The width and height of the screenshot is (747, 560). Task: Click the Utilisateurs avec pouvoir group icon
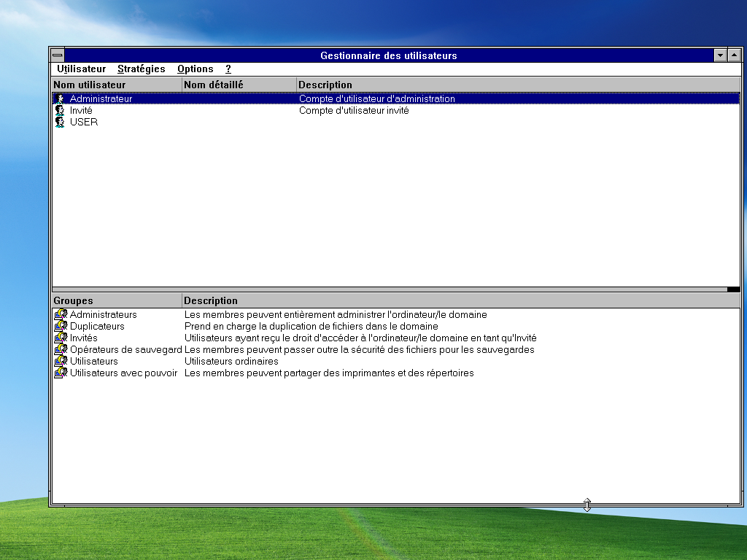tap(62, 373)
